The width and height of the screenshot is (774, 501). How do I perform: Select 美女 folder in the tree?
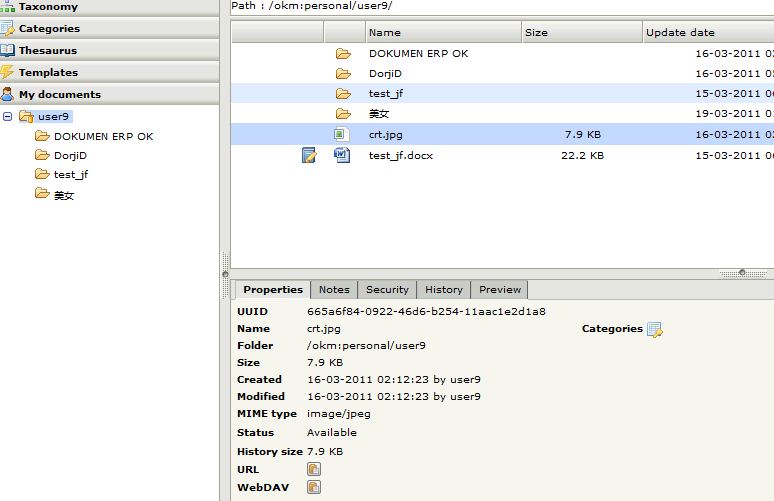tap(64, 195)
